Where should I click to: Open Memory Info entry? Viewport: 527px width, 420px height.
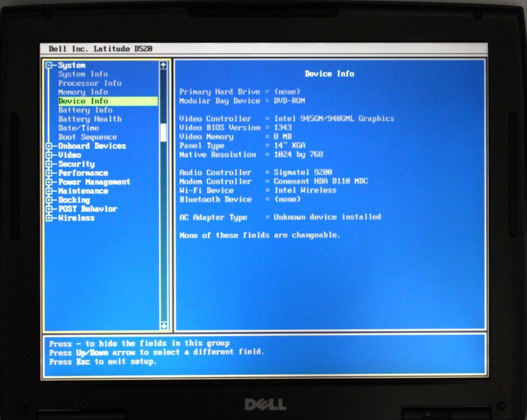tap(83, 92)
